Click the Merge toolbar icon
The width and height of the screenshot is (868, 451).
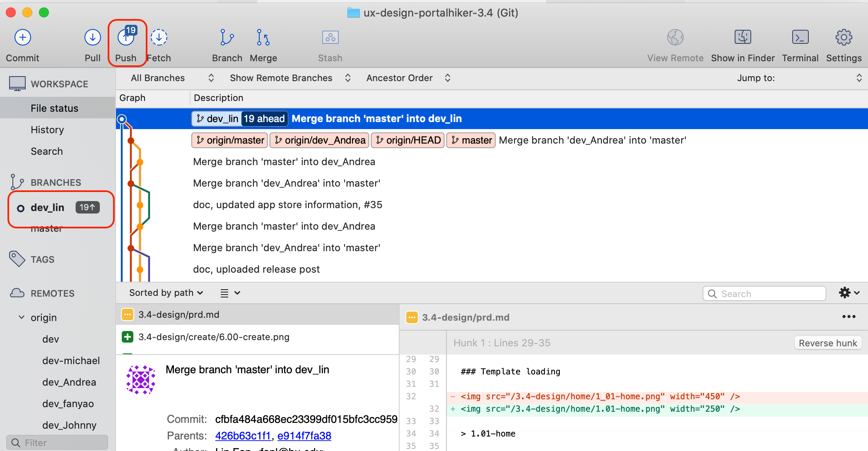263,38
